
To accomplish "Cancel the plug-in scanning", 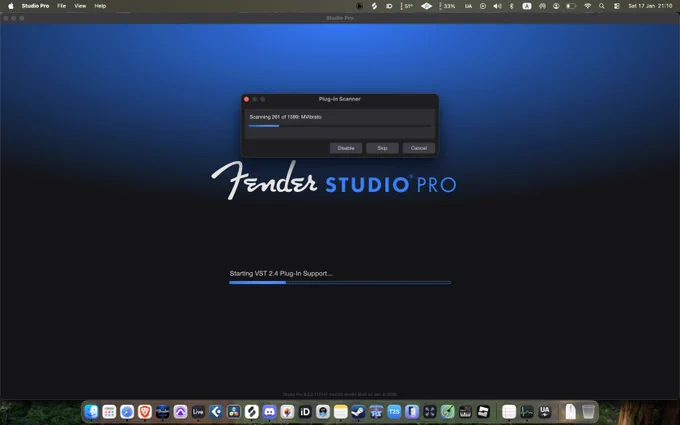I will point(418,148).
